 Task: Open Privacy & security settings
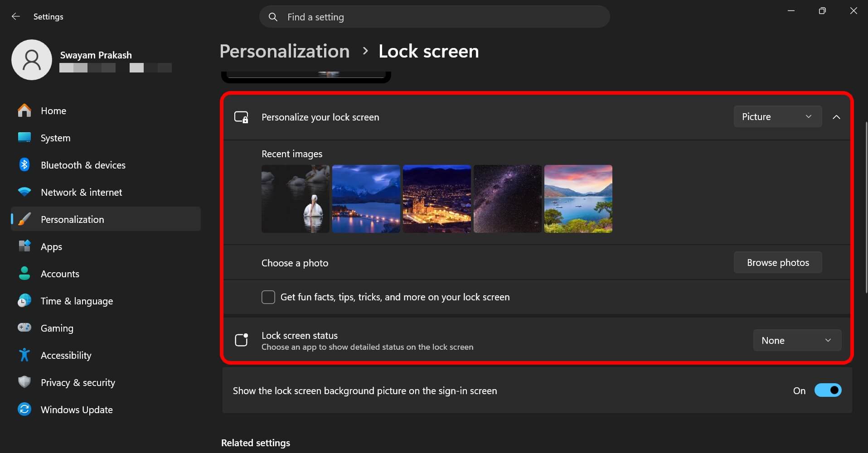point(78,382)
